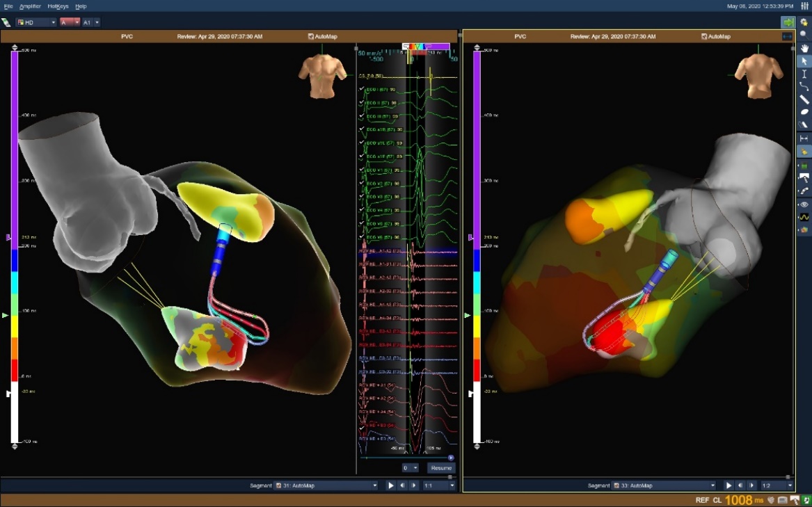The image size is (812, 507).
Task: Open the 1:1 speed dropdown in left view
Action: (439, 485)
